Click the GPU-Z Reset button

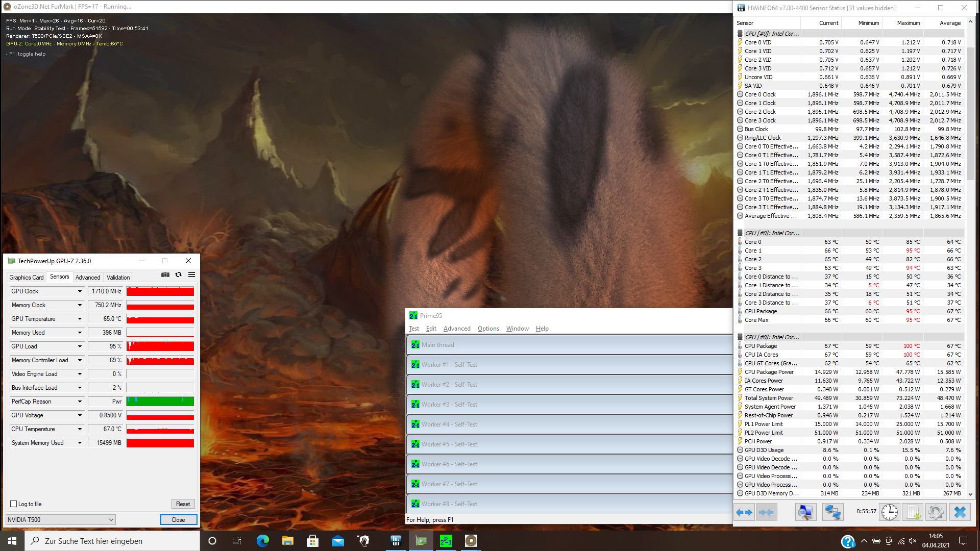[183, 504]
